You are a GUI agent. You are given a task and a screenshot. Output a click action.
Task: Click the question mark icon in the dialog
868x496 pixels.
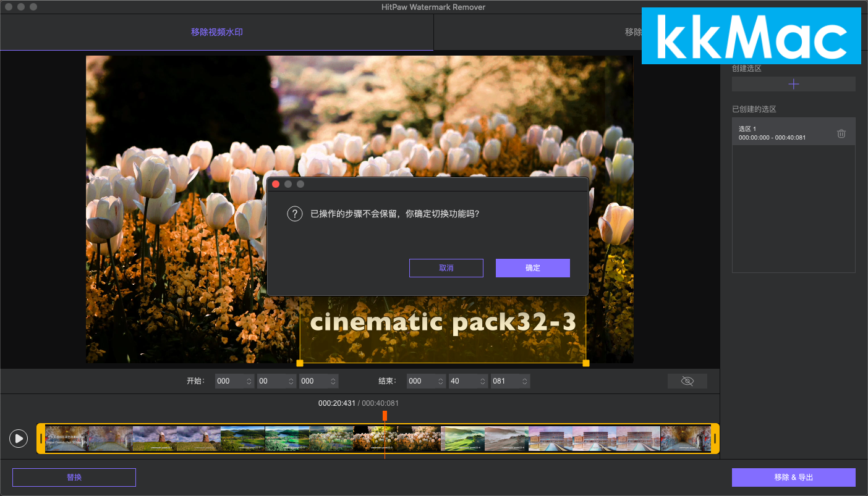[294, 214]
